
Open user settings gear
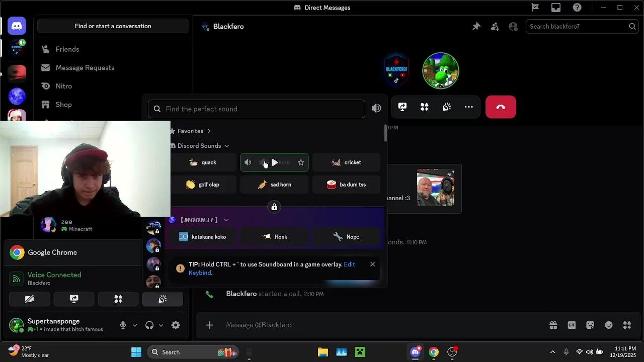coord(176,325)
